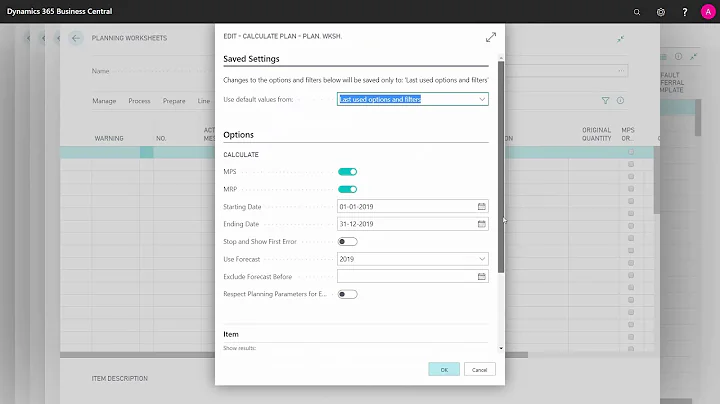Click the OK button
Image resolution: width=720 pixels, height=404 pixels.
(x=444, y=370)
